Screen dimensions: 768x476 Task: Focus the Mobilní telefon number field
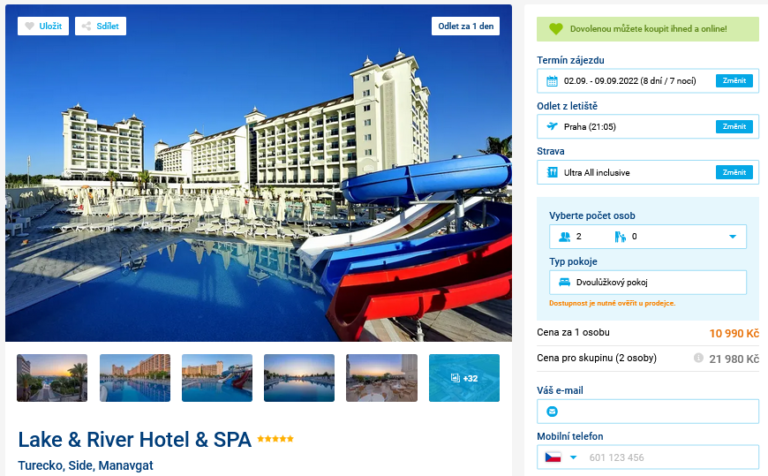(x=671, y=457)
